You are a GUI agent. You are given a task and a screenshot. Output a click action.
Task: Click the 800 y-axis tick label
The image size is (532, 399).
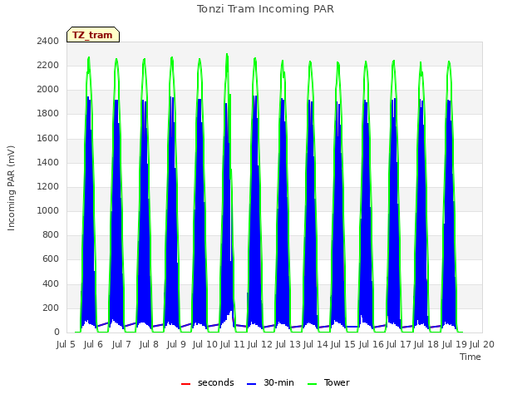pyautogui.click(x=51, y=234)
